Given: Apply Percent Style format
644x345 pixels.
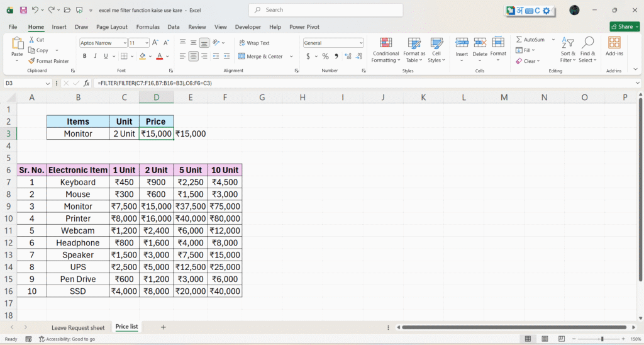Looking at the screenshot, I should 325,56.
